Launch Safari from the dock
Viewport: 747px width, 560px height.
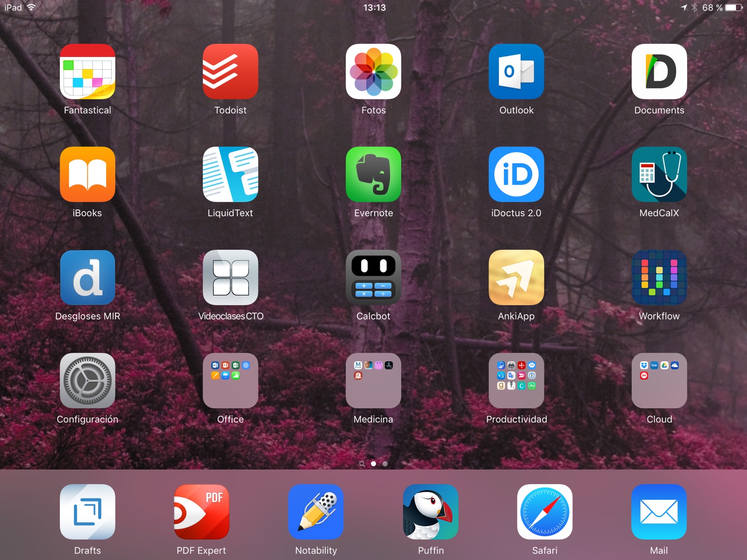pos(545,512)
